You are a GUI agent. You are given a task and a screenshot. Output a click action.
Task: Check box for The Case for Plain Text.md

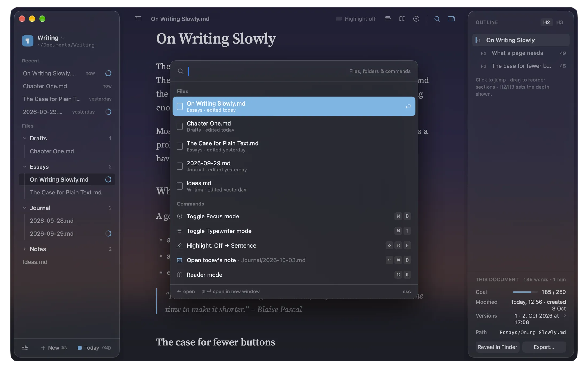[x=180, y=146]
